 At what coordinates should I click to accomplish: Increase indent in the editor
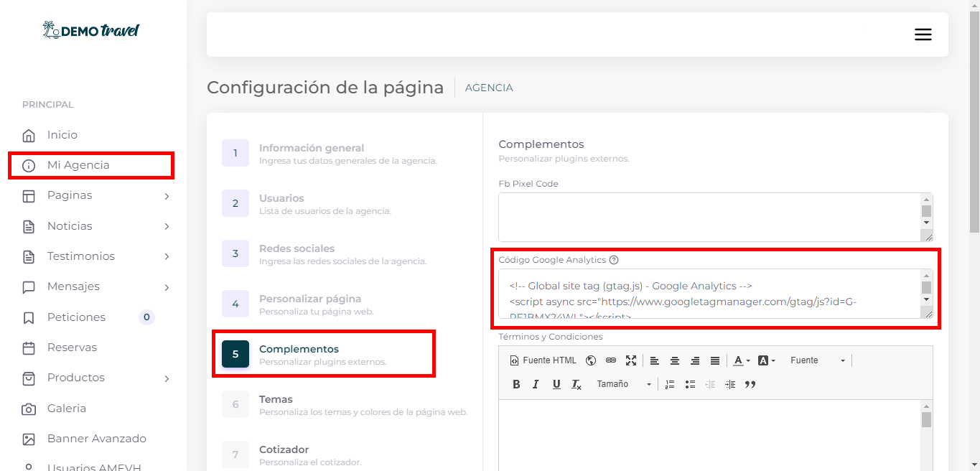tap(730, 384)
